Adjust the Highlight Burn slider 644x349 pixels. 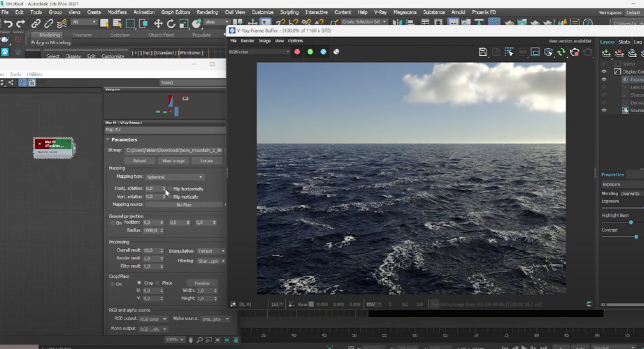(x=631, y=223)
